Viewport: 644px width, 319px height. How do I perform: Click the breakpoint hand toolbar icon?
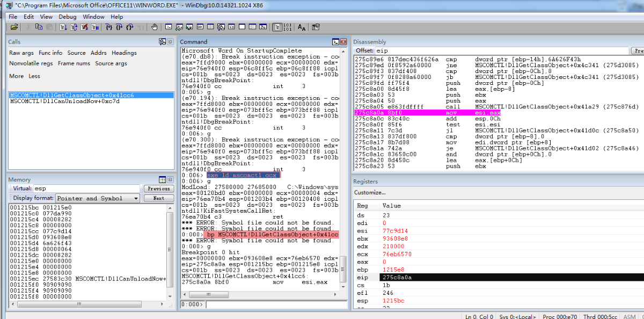(x=154, y=27)
